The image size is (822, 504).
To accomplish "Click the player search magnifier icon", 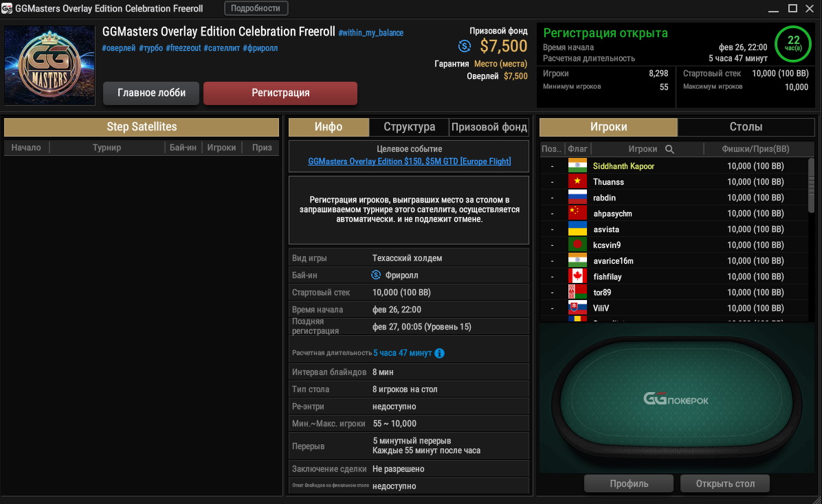I will pyautogui.click(x=669, y=149).
